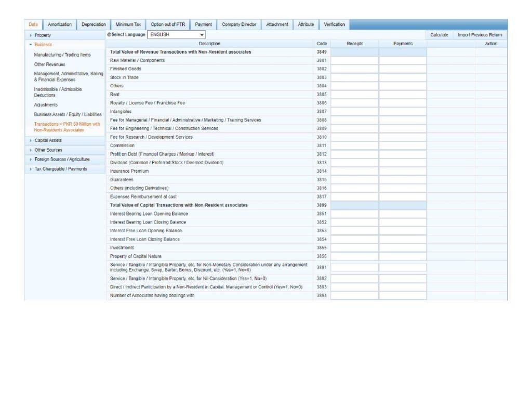Open Manufacturing / Trading Items link
Image resolution: width=532 pixels, height=411 pixels.
(62, 55)
